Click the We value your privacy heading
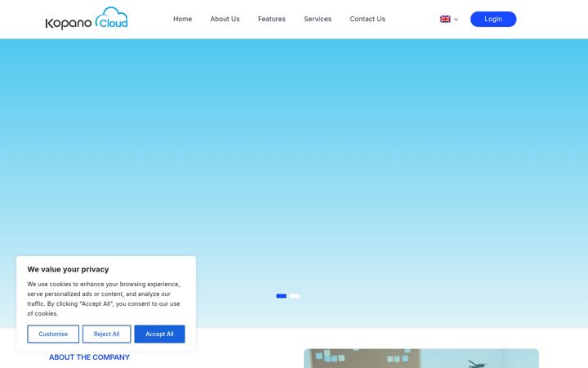Screen dimensions: 588x368 pos(68,269)
